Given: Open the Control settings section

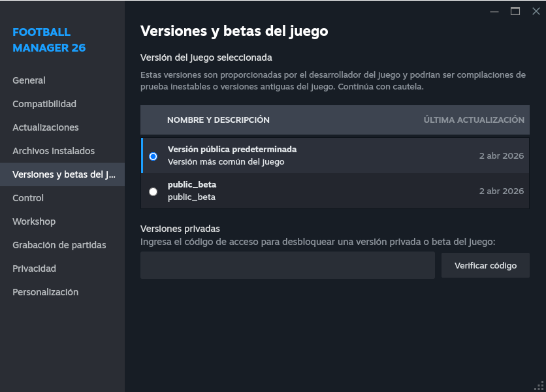Looking at the screenshot, I should [x=28, y=198].
